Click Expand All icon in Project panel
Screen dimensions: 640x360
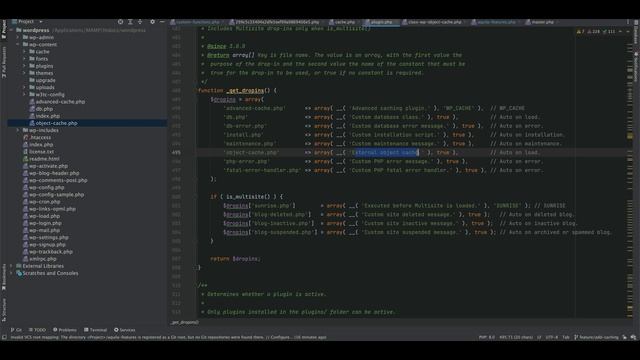click(130, 22)
